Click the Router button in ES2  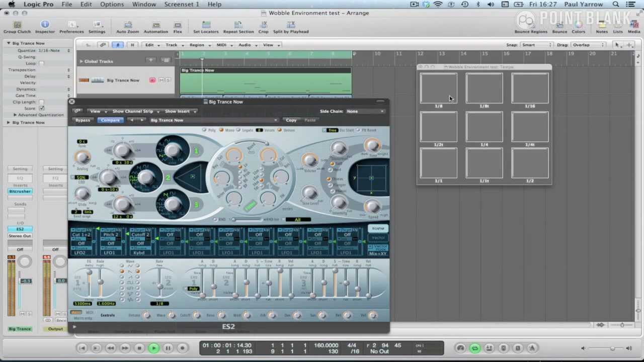pyautogui.click(x=378, y=228)
